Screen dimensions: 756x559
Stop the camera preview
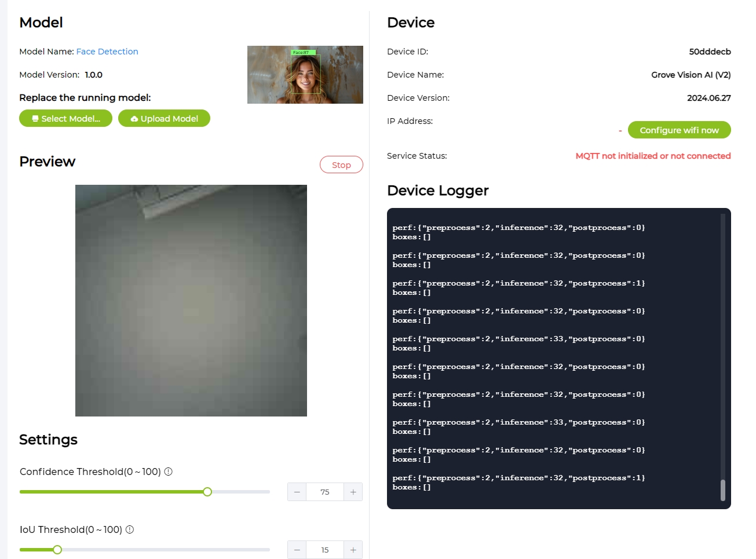pos(341,165)
